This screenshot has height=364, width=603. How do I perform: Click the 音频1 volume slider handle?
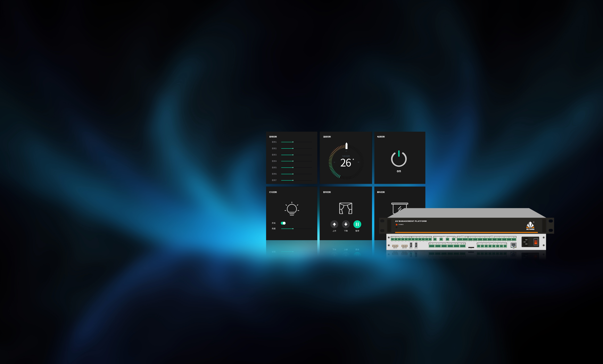(x=293, y=142)
